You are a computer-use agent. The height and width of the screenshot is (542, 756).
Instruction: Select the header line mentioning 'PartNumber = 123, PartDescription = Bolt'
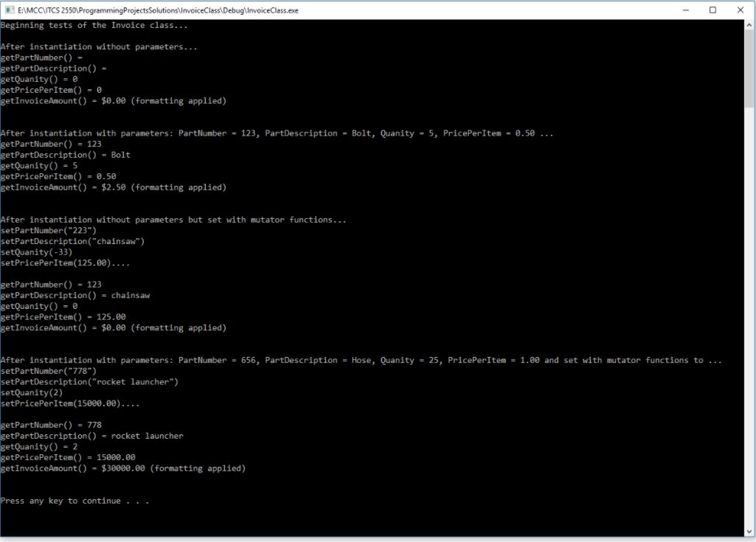277,133
